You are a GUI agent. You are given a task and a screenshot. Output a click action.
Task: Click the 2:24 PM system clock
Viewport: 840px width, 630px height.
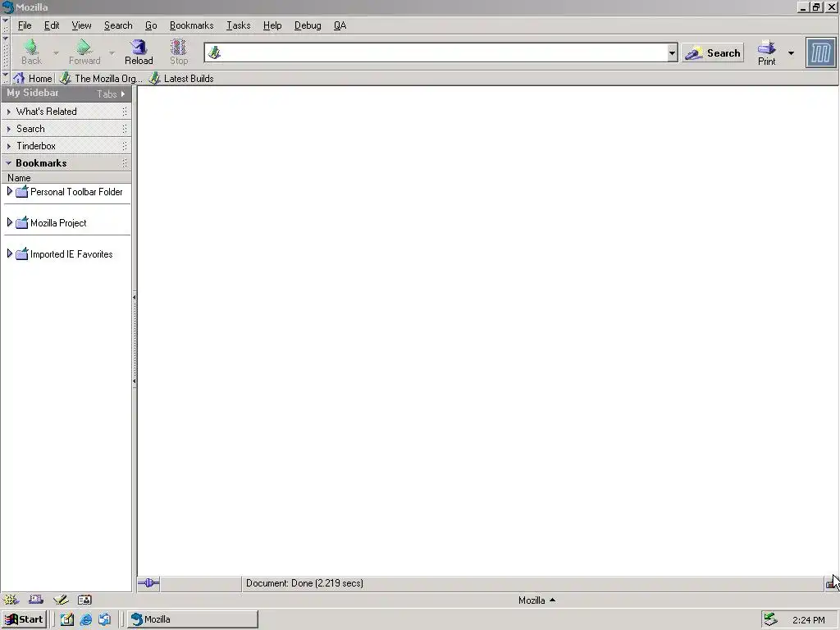coord(808,620)
